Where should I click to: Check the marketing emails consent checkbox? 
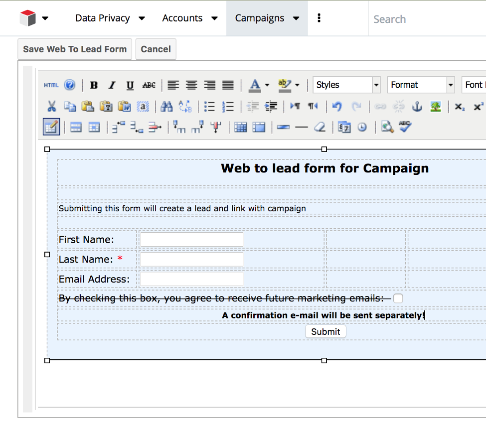[x=398, y=299]
